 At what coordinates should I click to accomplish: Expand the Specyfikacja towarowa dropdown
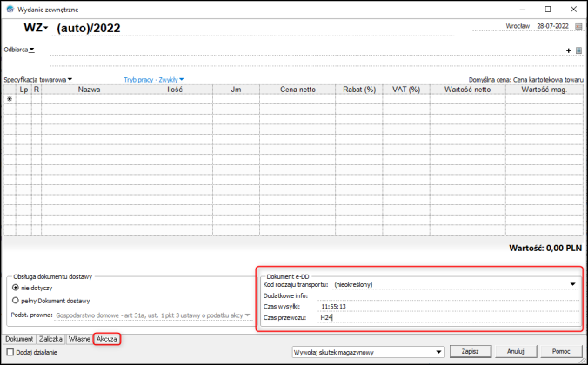[70, 80]
